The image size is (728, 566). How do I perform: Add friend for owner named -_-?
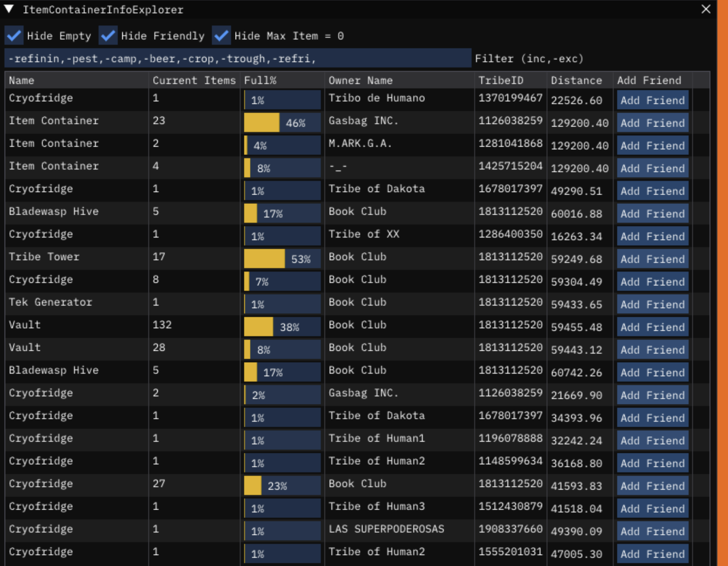653,168
